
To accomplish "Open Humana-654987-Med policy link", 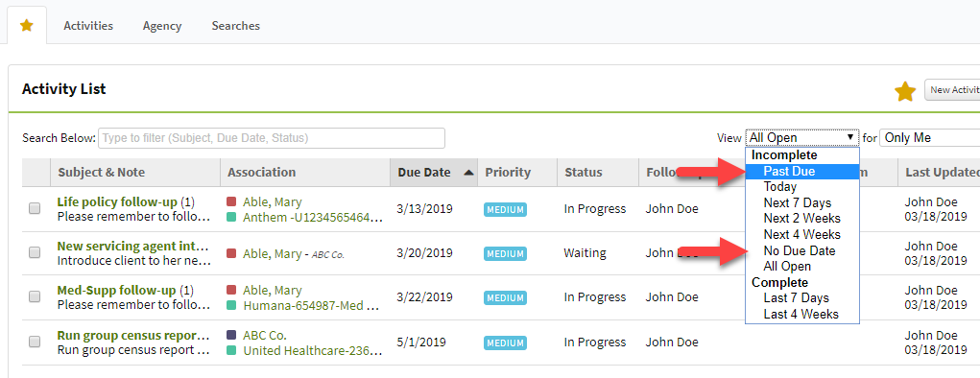I will tap(311, 306).
